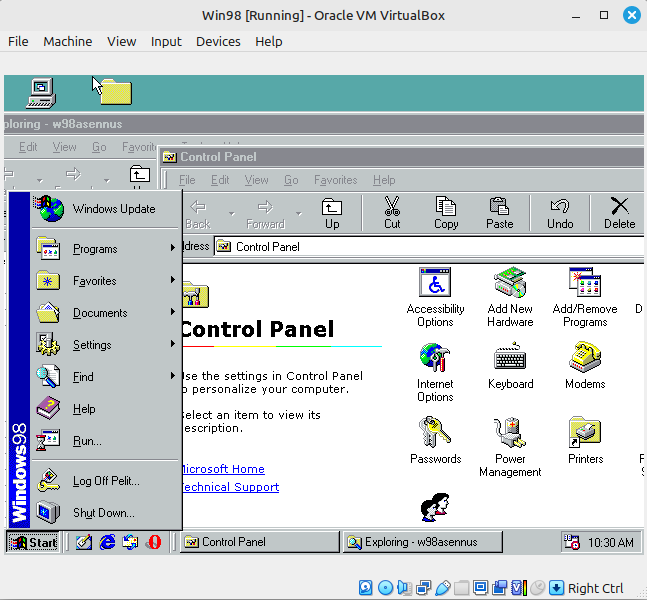
Task: Open Favorites menu in Control Panel window
Action: point(335,180)
